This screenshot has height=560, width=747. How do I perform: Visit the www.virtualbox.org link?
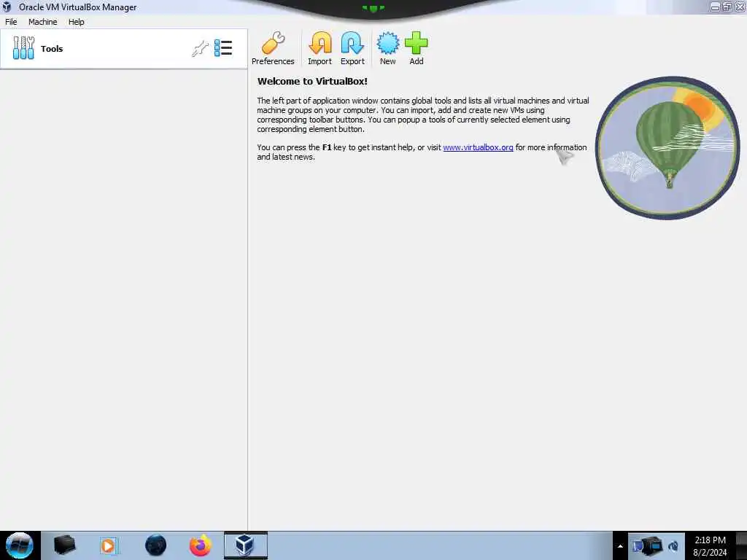(478, 147)
